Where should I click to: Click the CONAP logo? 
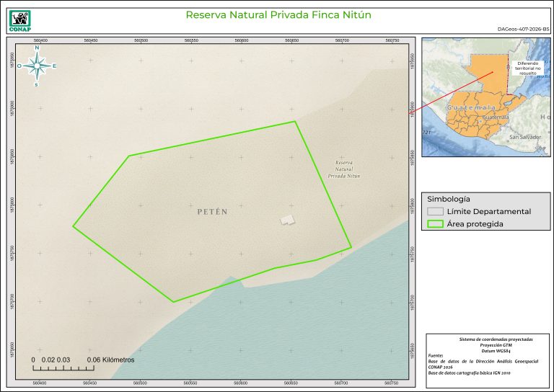tap(19, 17)
